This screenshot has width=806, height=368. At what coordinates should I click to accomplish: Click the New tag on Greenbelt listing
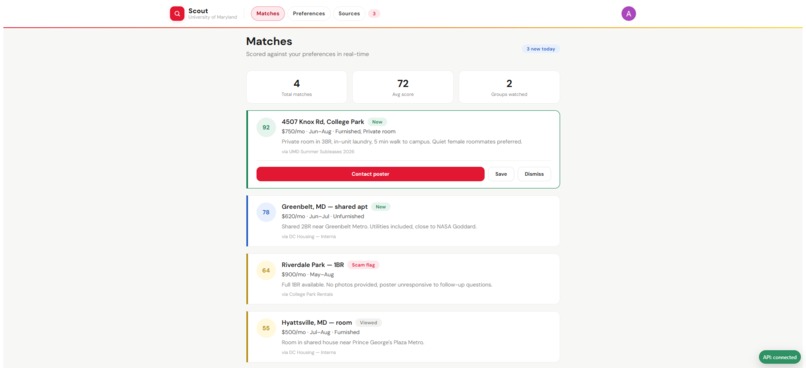381,207
